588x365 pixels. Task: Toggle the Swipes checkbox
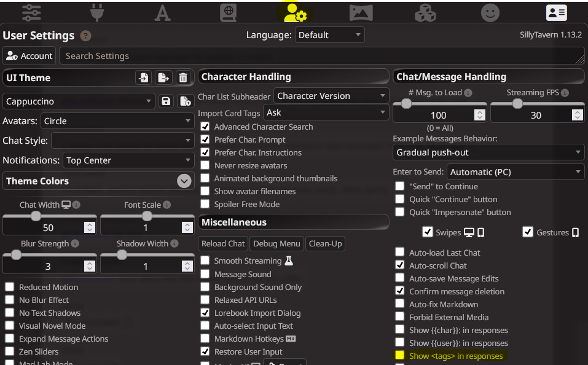pyautogui.click(x=428, y=232)
